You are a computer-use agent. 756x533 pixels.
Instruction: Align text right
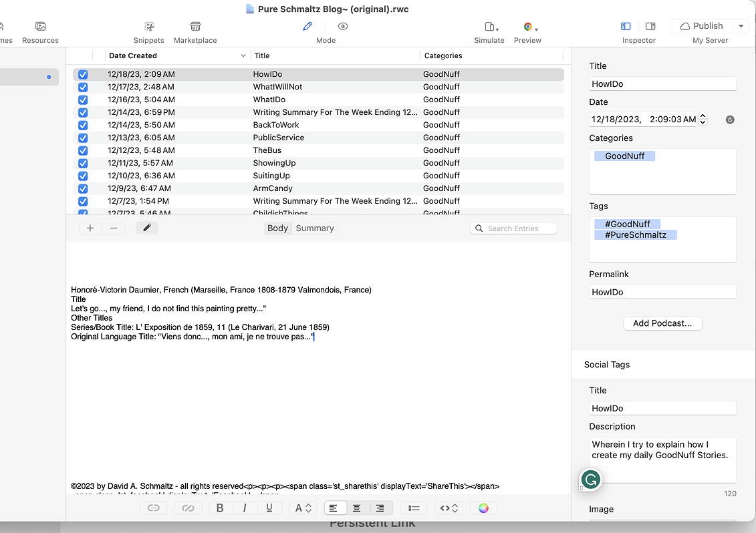[380, 508]
